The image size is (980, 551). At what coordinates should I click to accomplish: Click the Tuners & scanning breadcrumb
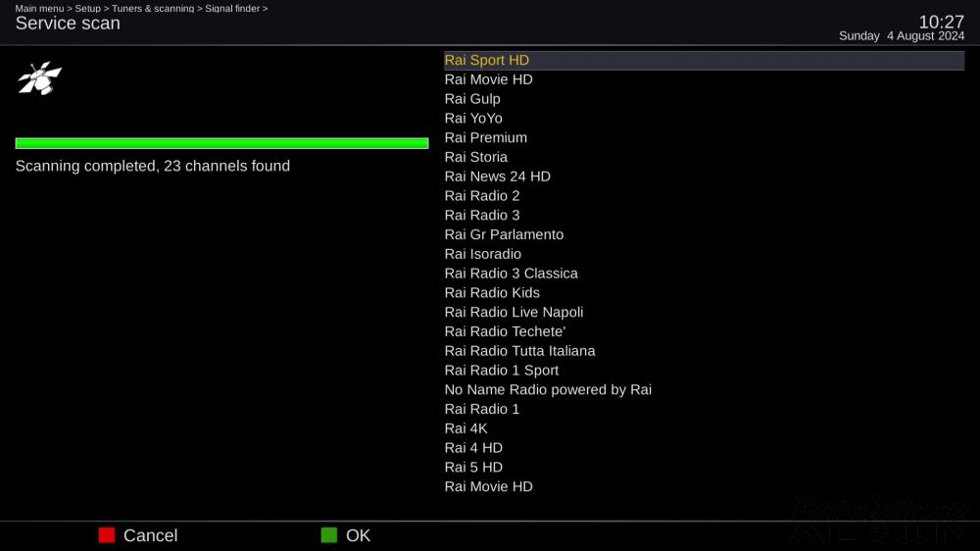(x=153, y=8)
